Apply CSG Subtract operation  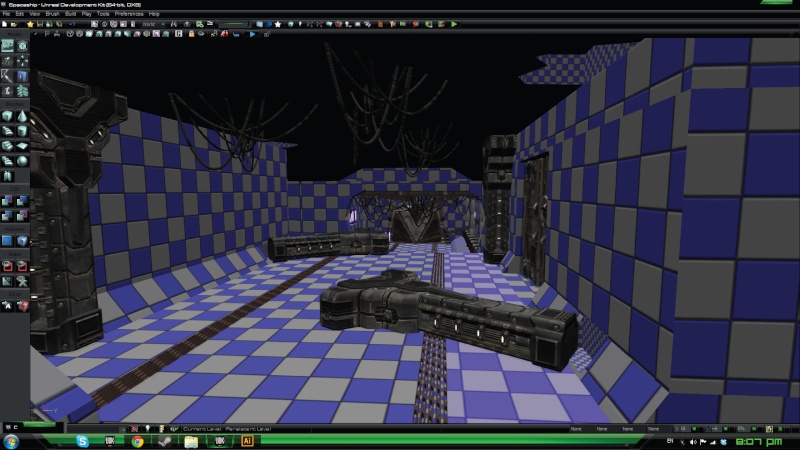point(22,201)
